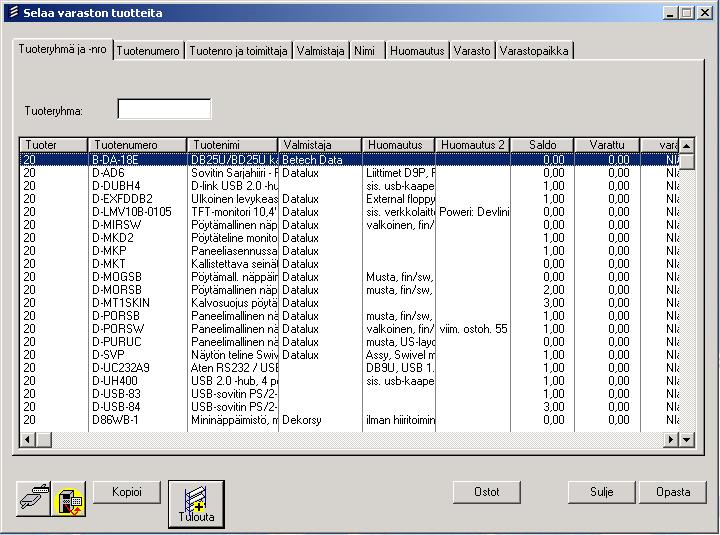Click the app icon in the title bar
This screenshot has height=535, width=720.
[14, 12]
